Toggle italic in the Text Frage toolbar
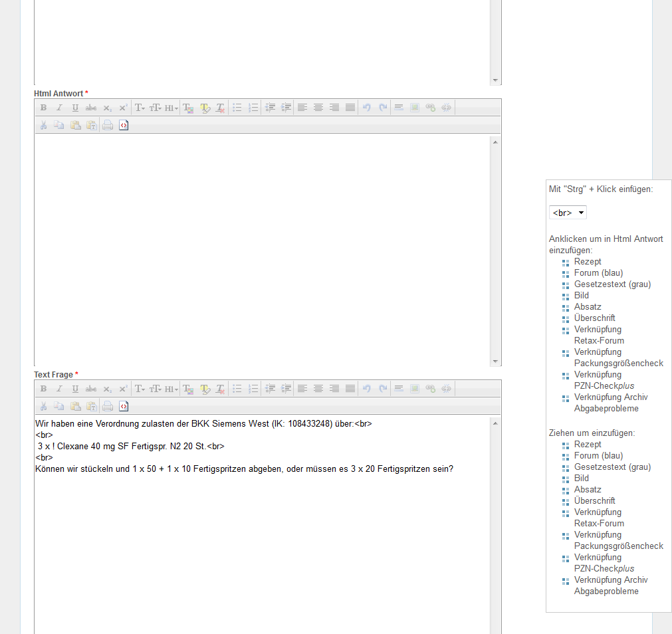This screenshot has height=634, width=672. click(x=59, y=389)
